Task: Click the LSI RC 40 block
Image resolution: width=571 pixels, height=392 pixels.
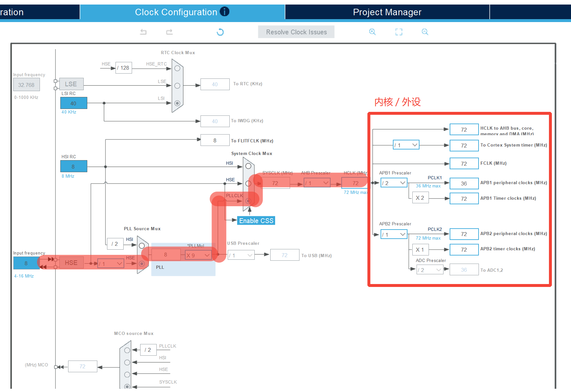Action: coord(74,103)
